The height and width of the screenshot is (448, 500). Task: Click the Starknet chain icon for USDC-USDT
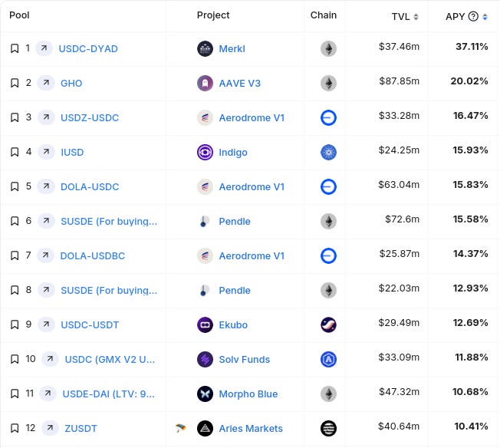pyautogui.click(x=328, y=324)
